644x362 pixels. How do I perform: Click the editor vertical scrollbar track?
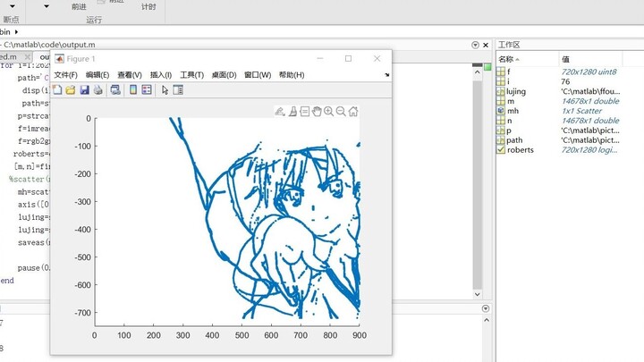pyautogui.click(x=478, y=185)
